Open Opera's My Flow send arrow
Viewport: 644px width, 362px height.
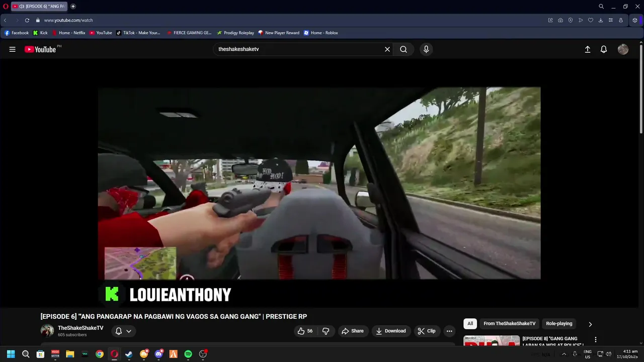[581, 20]
